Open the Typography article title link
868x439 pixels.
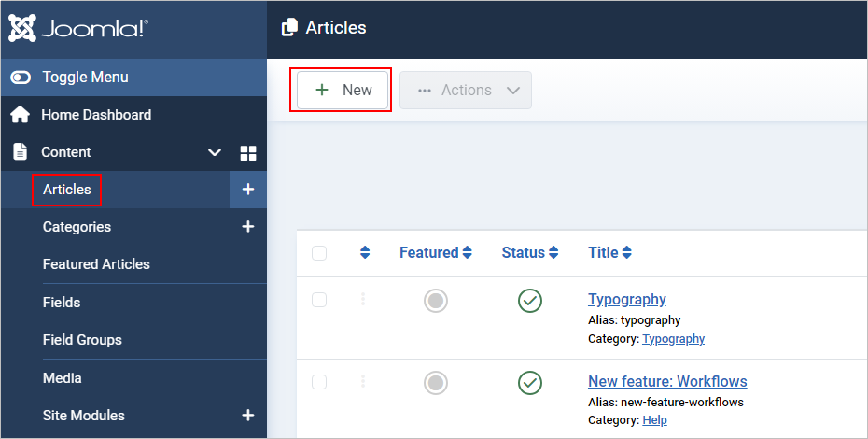point(626,299)
